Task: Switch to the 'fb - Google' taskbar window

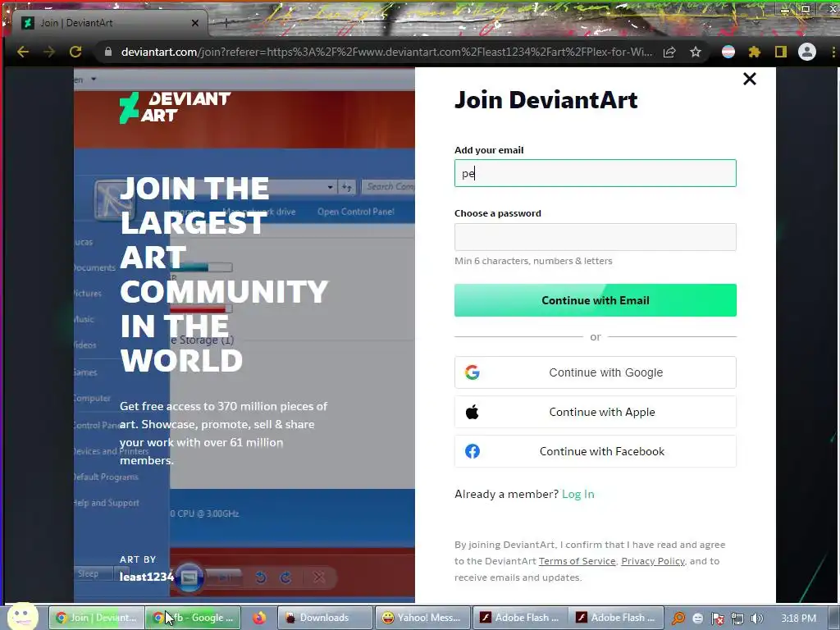Action: [193, 618]
